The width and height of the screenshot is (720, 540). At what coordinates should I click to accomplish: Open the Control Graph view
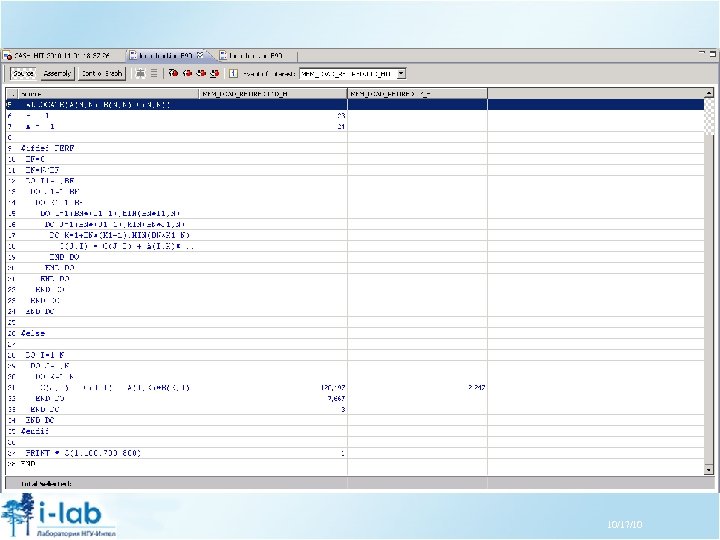pyautogui.click(x=102, y=73)
